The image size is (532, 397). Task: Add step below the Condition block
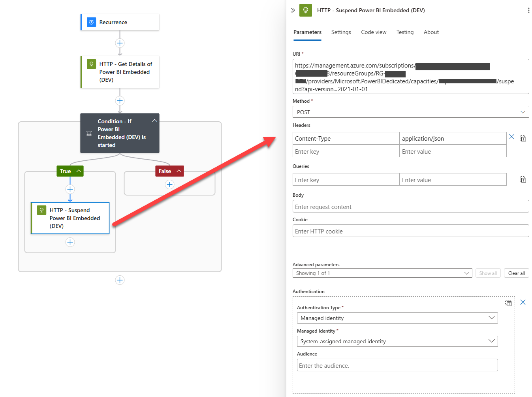coord(120,280)
